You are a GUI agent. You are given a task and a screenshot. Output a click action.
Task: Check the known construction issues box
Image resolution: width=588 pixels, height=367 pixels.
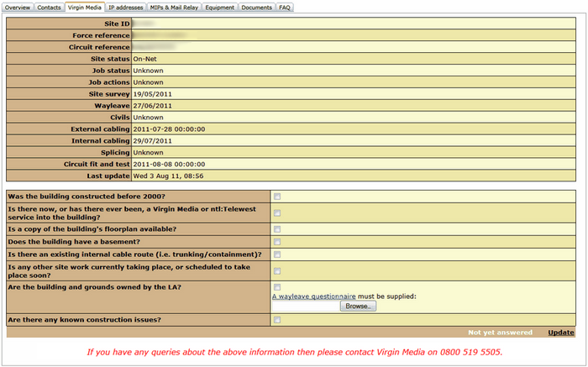pos(277,320)
